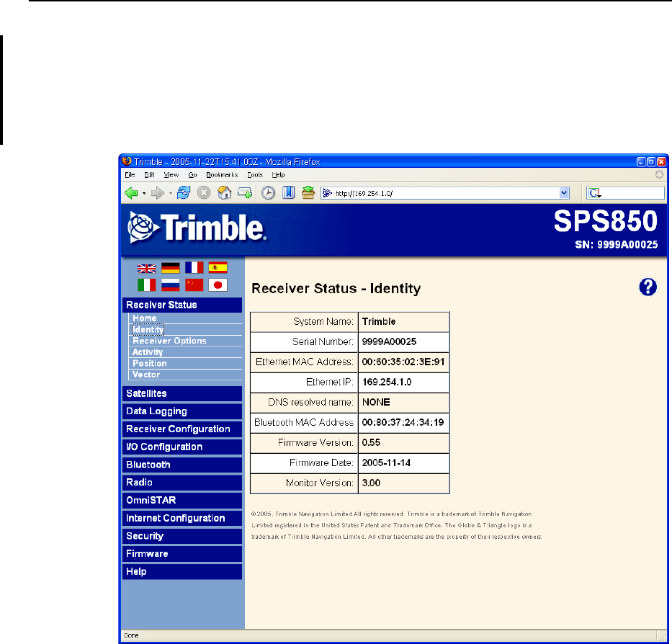Expand the Radio section
672x644 pixels.
click(182, 483)
